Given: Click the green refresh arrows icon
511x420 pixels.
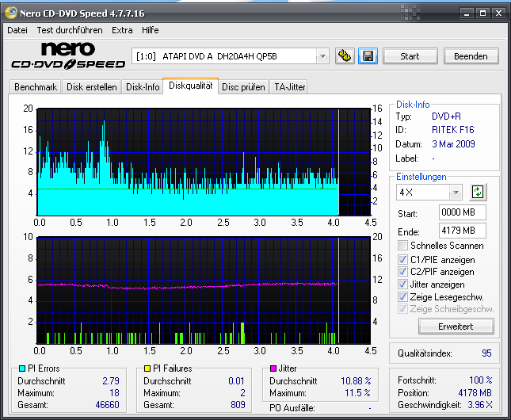Looking at the screenshot, I should (x=478, y=193).
